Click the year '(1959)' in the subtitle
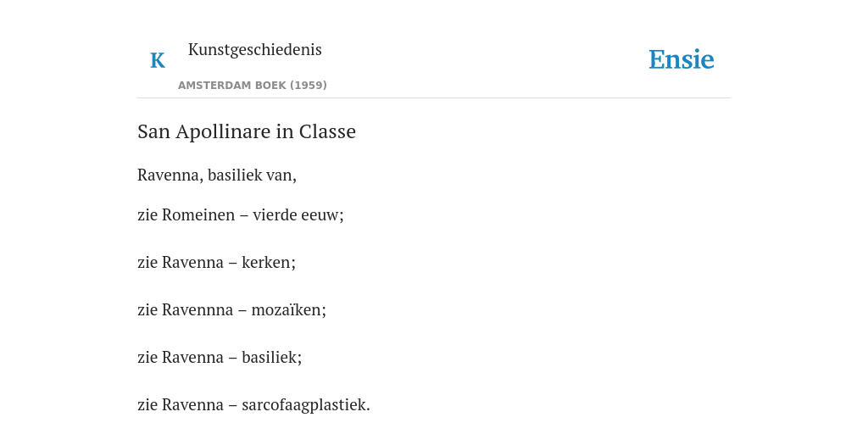Image resolution: width=868 pixels, height=434 pixels. pyautogui.click(x=309, y=86)
